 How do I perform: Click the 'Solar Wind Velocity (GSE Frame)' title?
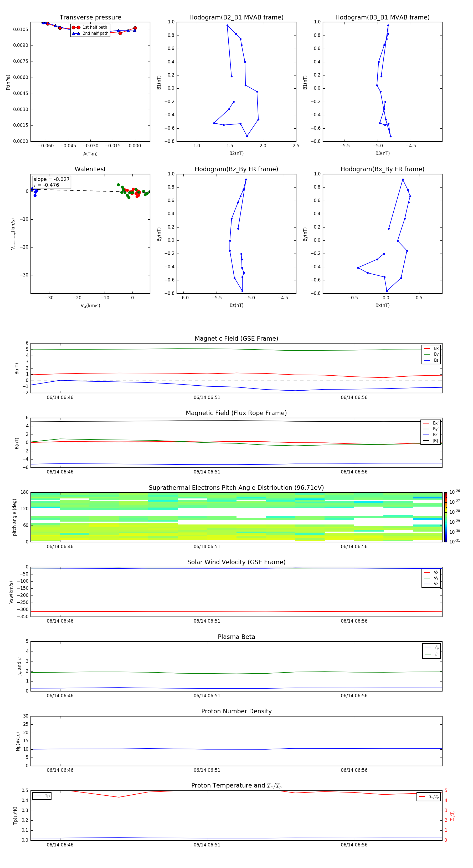point(236,562)
